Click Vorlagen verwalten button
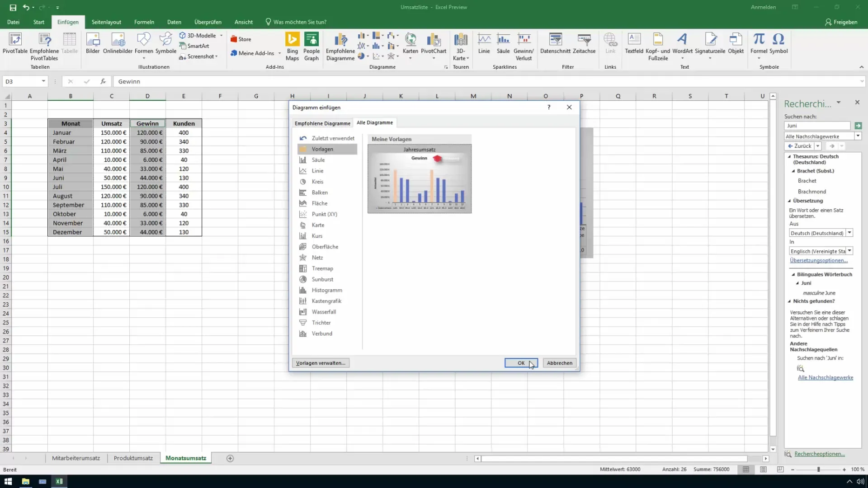Image resolution: width=868 pixels, height=488 pixels. pos(321,363)
